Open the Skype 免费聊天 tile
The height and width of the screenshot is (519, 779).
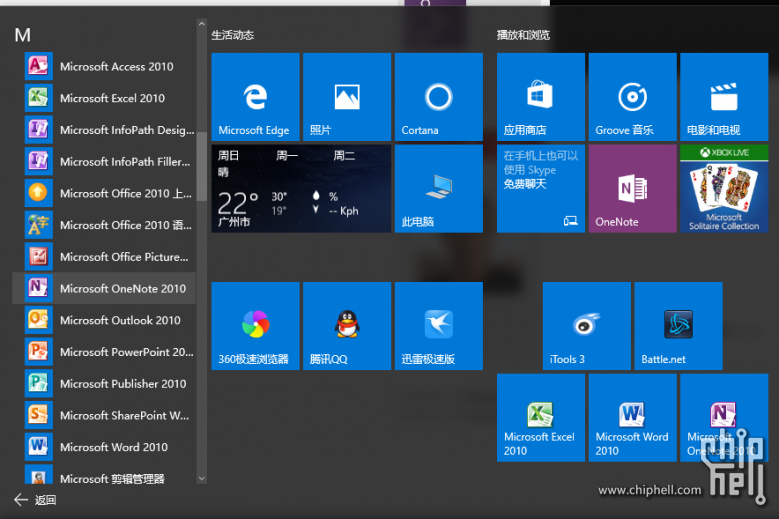pyautogui.click(x=541, y=188)
